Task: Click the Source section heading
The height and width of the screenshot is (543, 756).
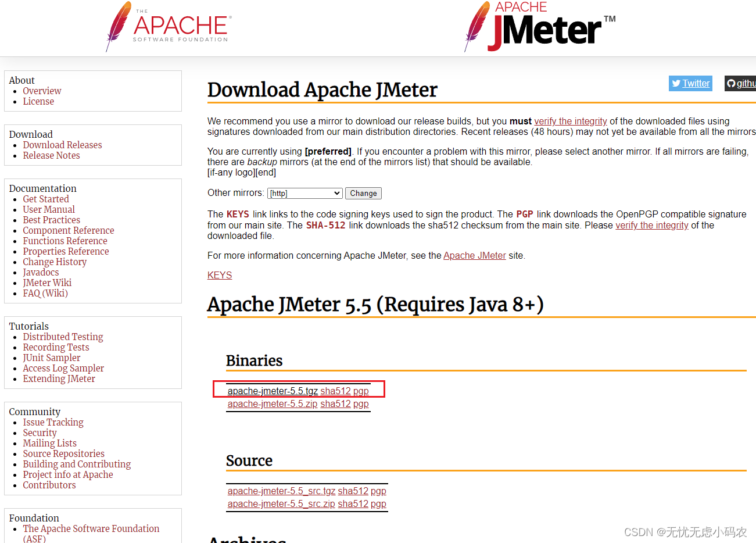Action: pos(249,460)
